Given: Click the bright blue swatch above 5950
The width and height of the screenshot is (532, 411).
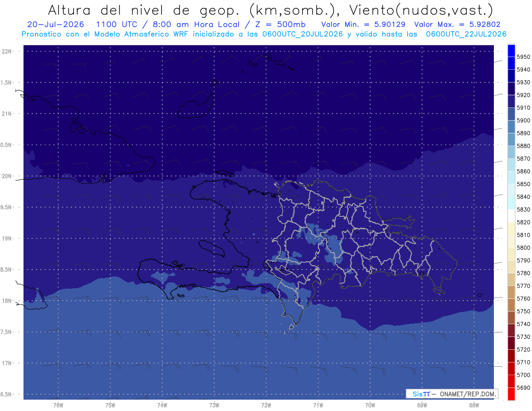Looking at the screenshot, I should coord(511,51).
